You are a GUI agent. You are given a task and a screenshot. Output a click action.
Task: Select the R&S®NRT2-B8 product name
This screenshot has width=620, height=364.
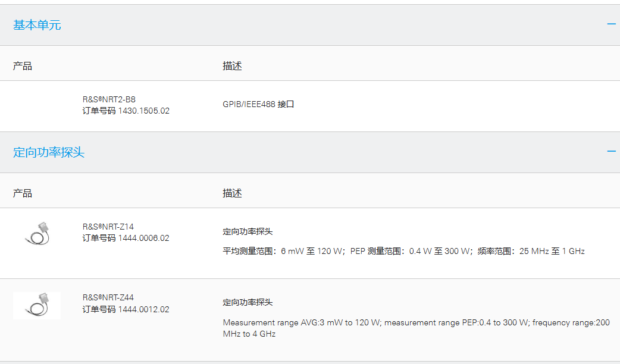(x=109, y=99)
